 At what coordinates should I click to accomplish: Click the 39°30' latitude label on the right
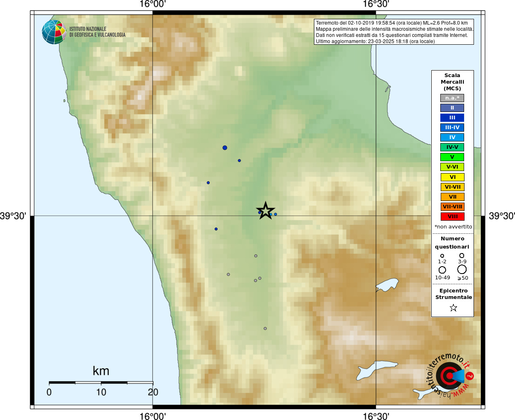[x=502, y=216]
